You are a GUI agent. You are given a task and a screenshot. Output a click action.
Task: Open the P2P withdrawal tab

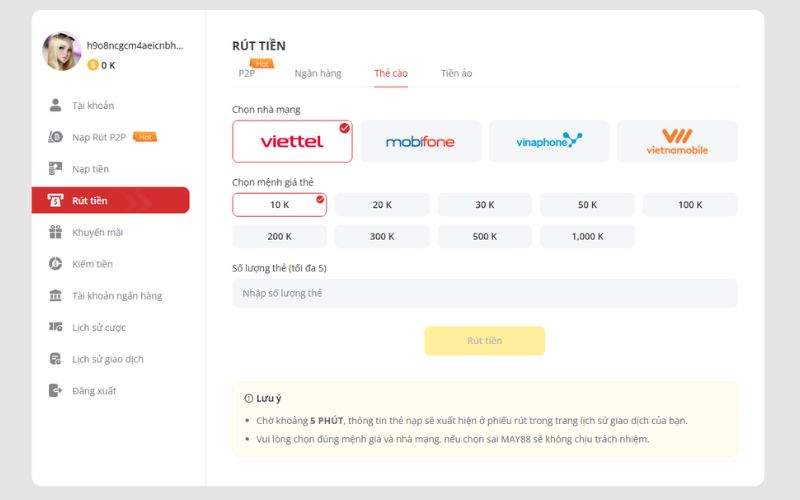(x=247, y=74)
